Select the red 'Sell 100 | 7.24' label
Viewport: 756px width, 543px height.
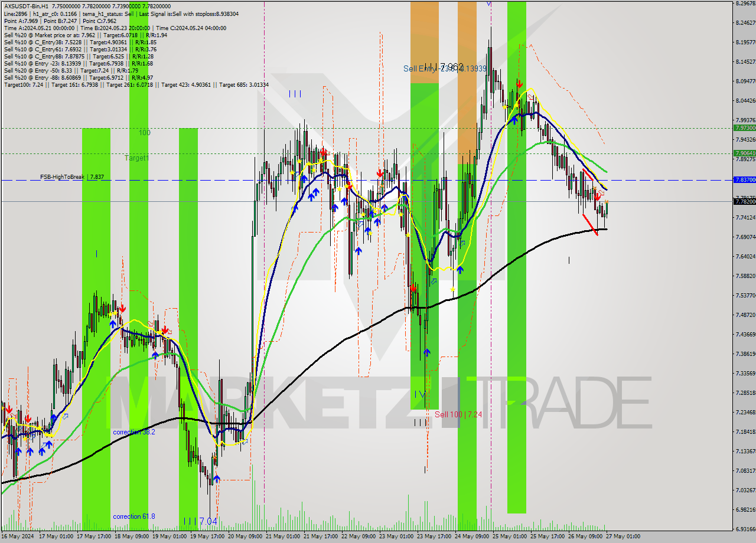458,414
